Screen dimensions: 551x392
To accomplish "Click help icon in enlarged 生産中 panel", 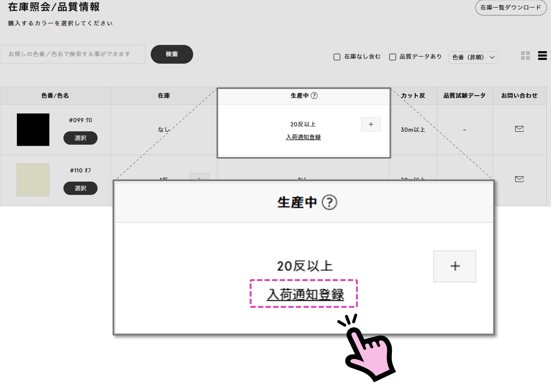I will [x=329, y=202].
